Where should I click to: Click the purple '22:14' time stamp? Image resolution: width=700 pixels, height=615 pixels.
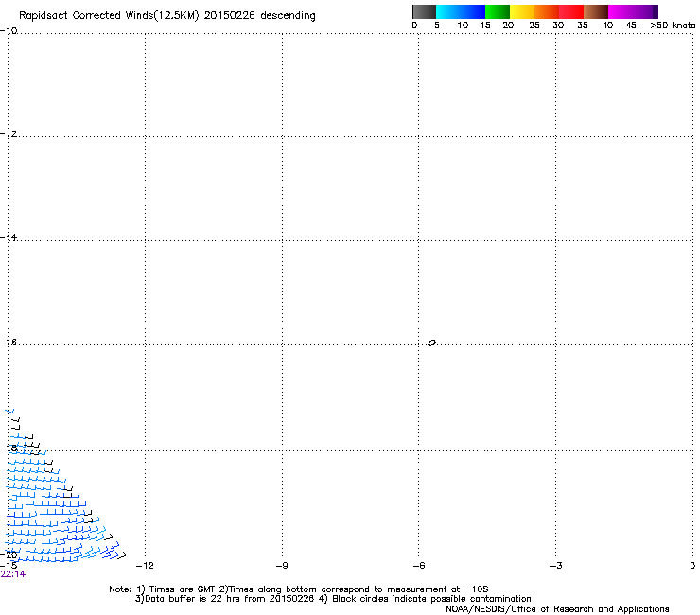click(13, 574)
